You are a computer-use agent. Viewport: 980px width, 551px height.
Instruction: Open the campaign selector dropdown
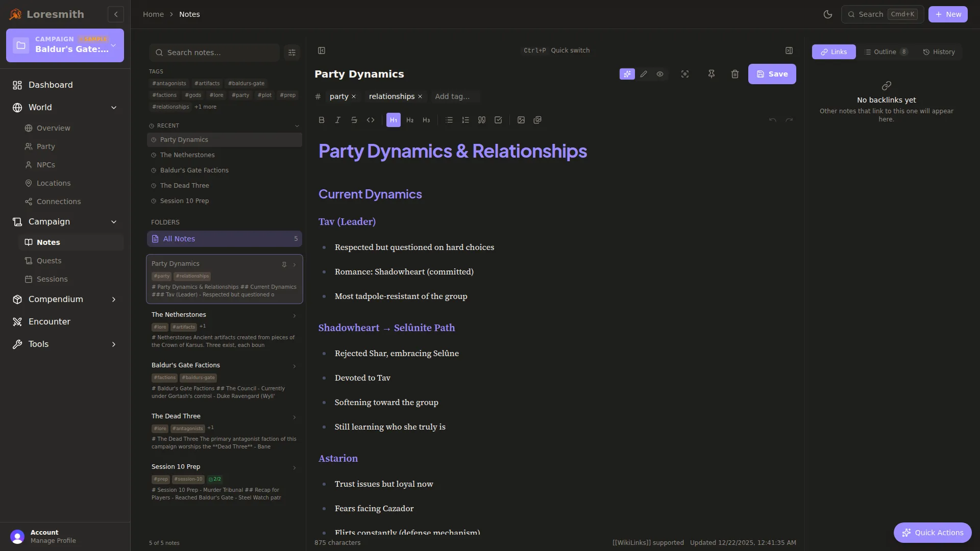pyautogui.click(x=113, y=45)
